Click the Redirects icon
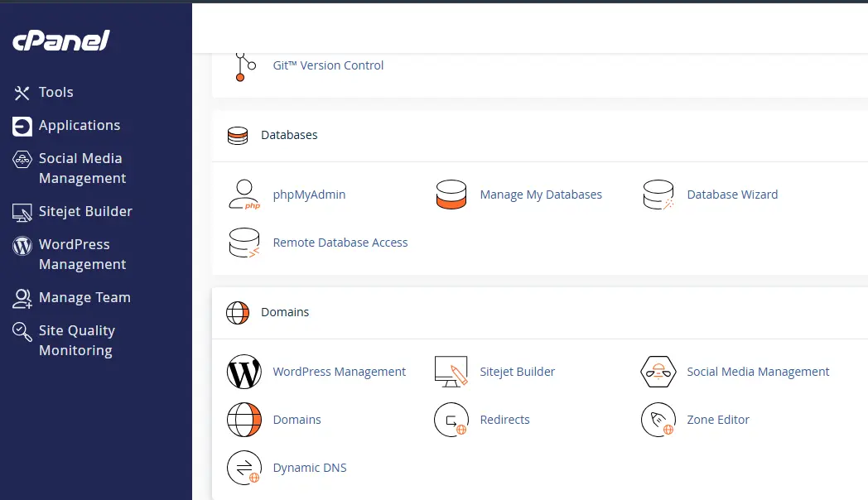Image resolution: width=868 pixels, height=500 pixels. [451, 420]
